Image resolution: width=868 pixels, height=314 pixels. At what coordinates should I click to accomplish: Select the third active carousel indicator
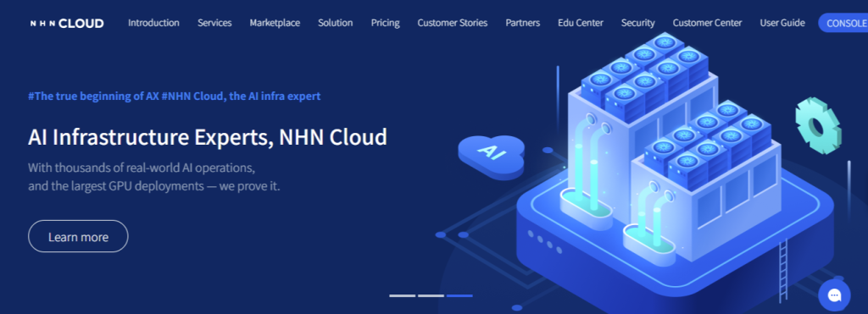pyautogui.click(x=459, y=295)
